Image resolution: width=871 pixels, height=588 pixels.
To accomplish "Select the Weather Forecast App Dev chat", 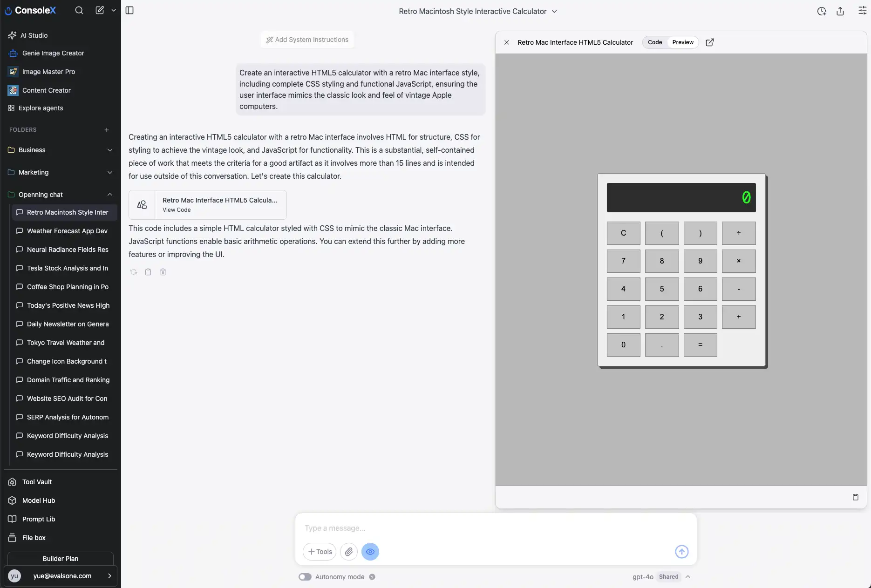I will pyautogui.click(x=67, y=231).
